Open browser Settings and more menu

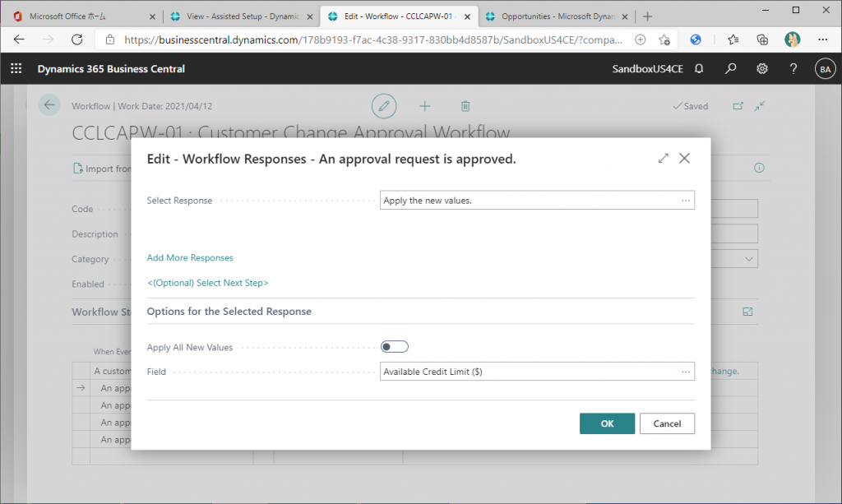point(822,39)
